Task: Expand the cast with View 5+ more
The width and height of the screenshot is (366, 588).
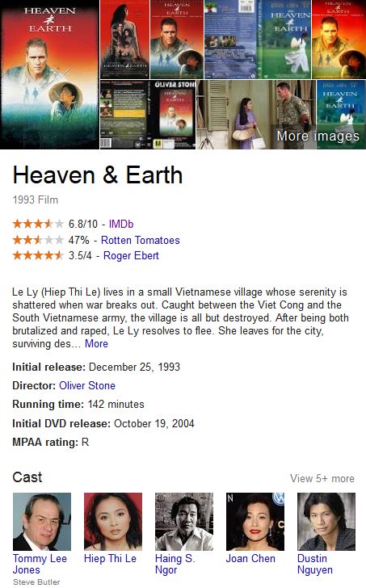Action: 322,478
